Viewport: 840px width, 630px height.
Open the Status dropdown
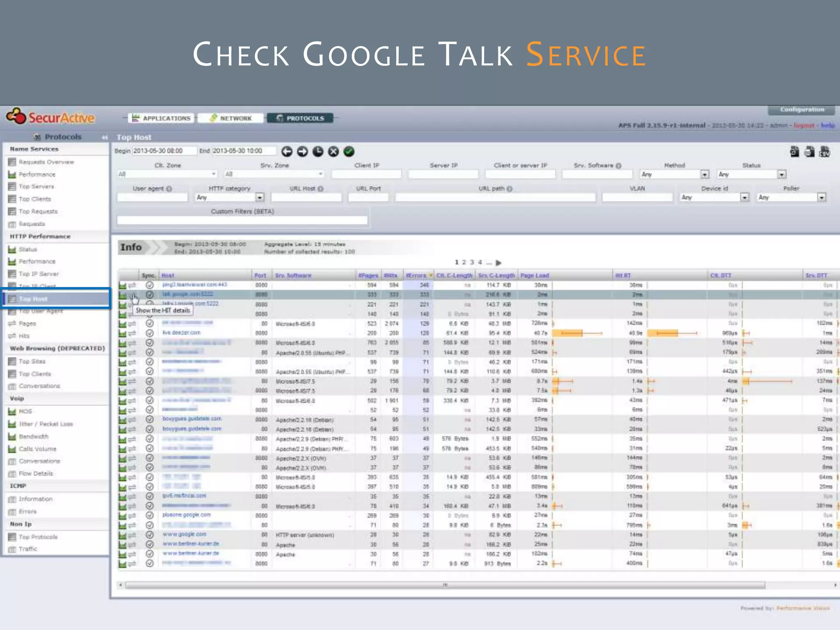point(751,174)
